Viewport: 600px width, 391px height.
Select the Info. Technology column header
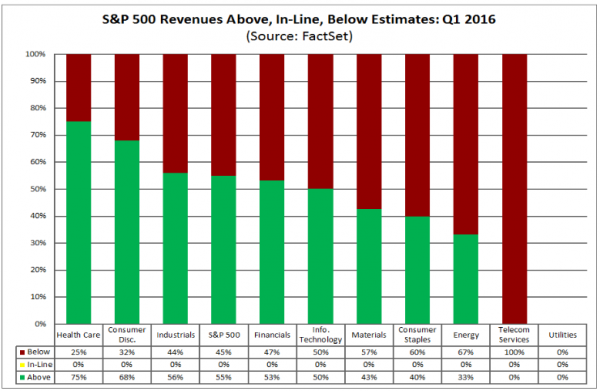(x=321, y=335)
